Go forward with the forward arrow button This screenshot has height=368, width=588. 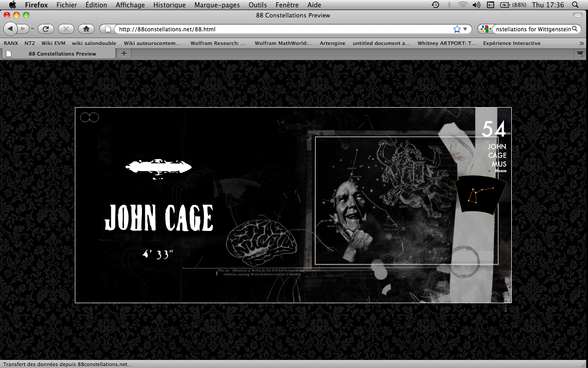pyautogui.click(x=23, y=29)
